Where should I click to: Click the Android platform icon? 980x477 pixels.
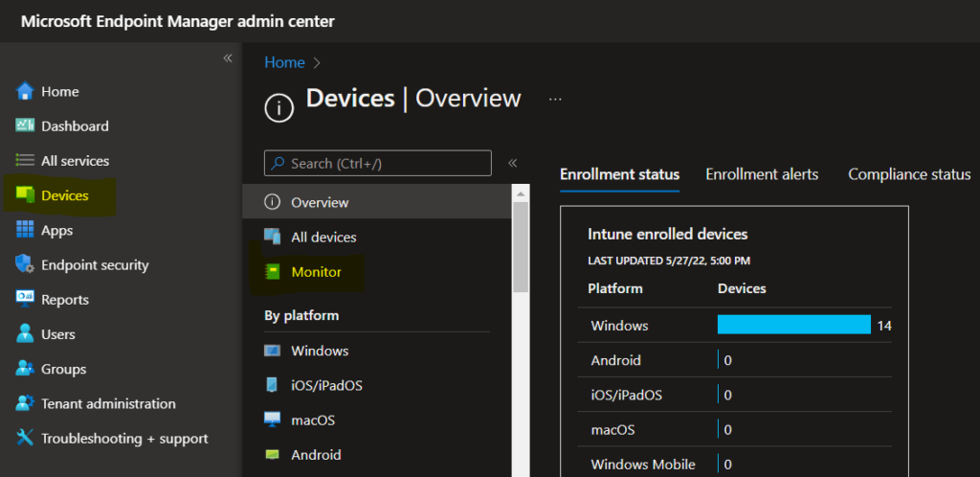click(272, 455)
